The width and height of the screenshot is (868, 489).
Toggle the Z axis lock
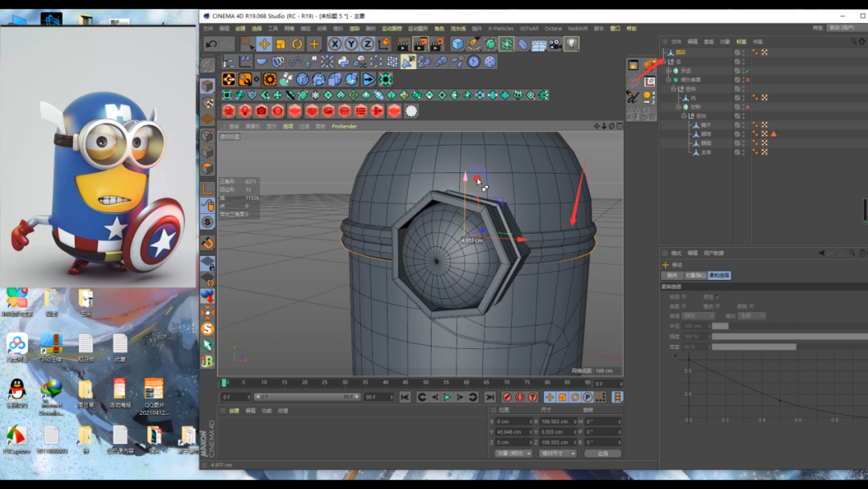pyautogui.click(x=367, y=44)
